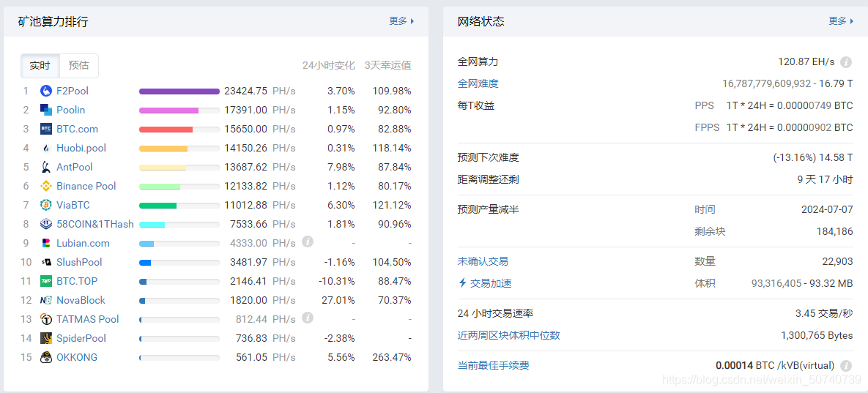Image resolution: width=868 pixels, height=393 pixels.
Task: Open the 全网难度 link
Action: 478,83
